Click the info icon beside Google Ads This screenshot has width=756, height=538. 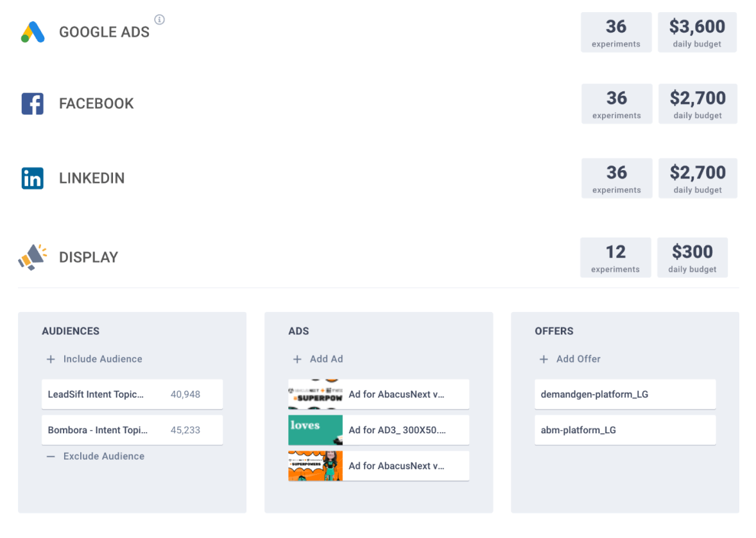(160, 20)
